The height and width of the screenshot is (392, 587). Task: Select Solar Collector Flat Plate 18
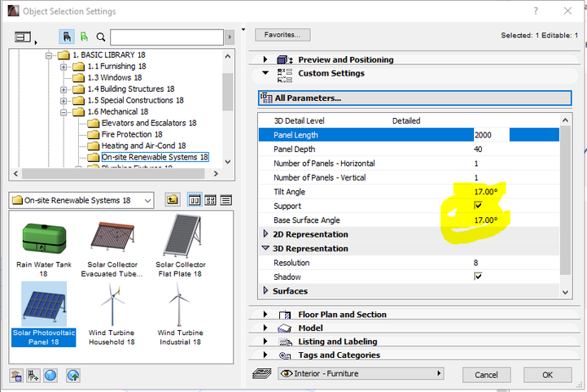tap(181, 247)
